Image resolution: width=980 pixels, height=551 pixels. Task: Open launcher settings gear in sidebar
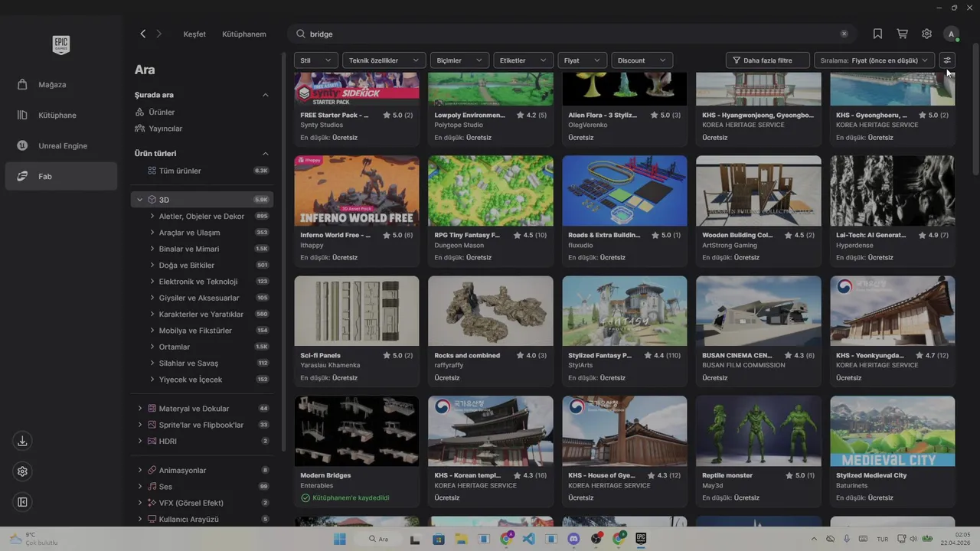[22, 471]
